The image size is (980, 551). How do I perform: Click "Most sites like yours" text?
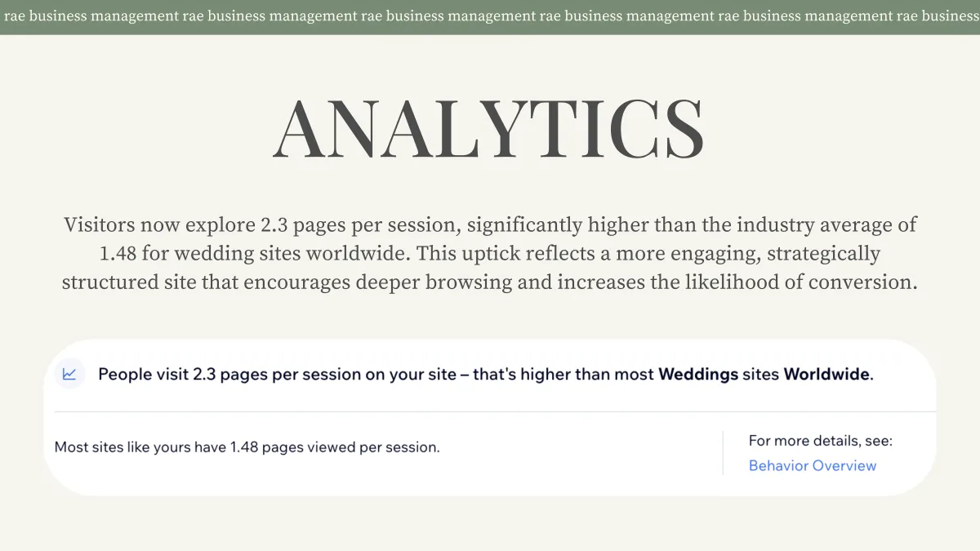(x=122, y=447)
